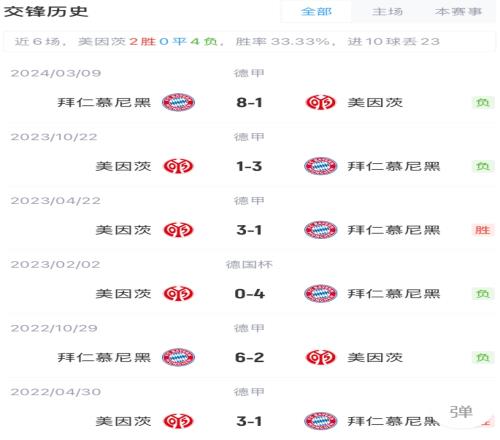Select the 全部 tab
The image size is (500, 440).
point(316,12)
